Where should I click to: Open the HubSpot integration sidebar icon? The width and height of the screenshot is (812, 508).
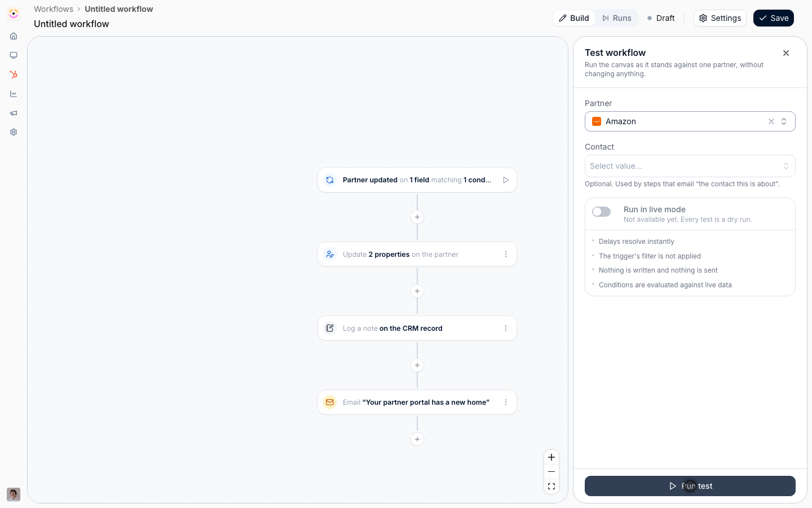pos(14,75)
